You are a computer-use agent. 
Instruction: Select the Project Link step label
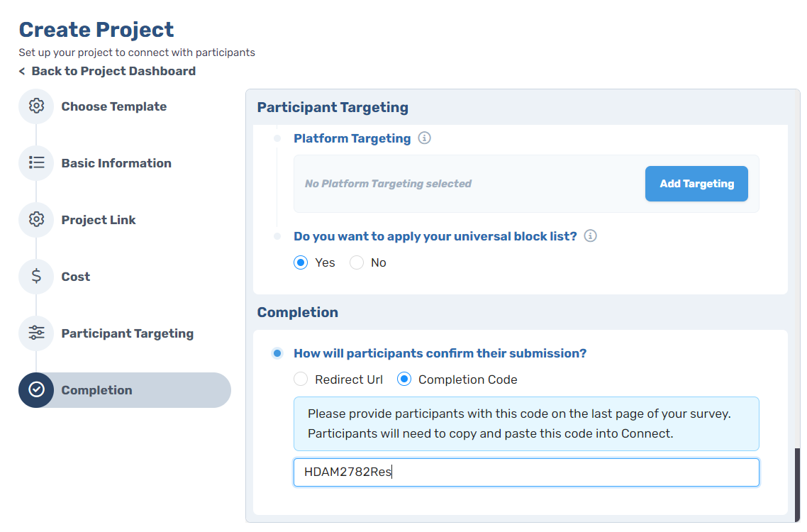(99, 219)
